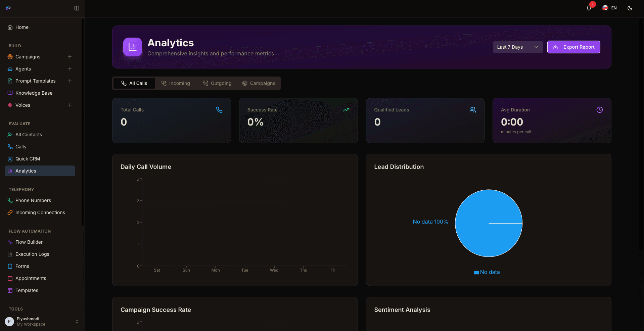Collapse the sidebar using the panel toggle
The height and width of the screenshot is (331, 644).
pos(77,8)
